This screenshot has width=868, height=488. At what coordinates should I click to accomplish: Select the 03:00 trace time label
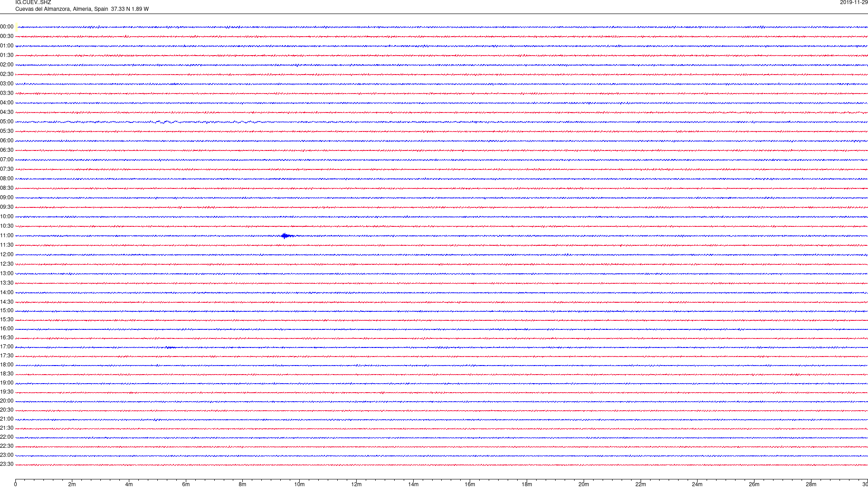(x=7, y=84)
